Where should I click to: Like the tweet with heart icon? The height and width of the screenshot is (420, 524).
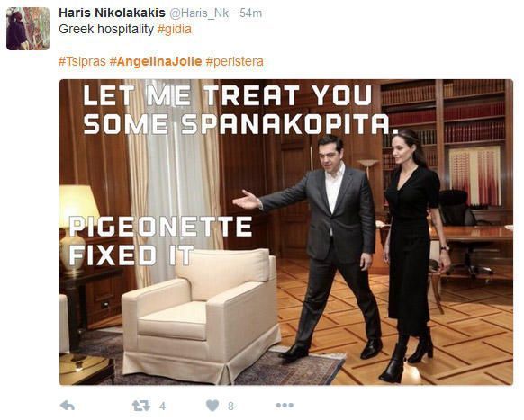coord(212,406)
